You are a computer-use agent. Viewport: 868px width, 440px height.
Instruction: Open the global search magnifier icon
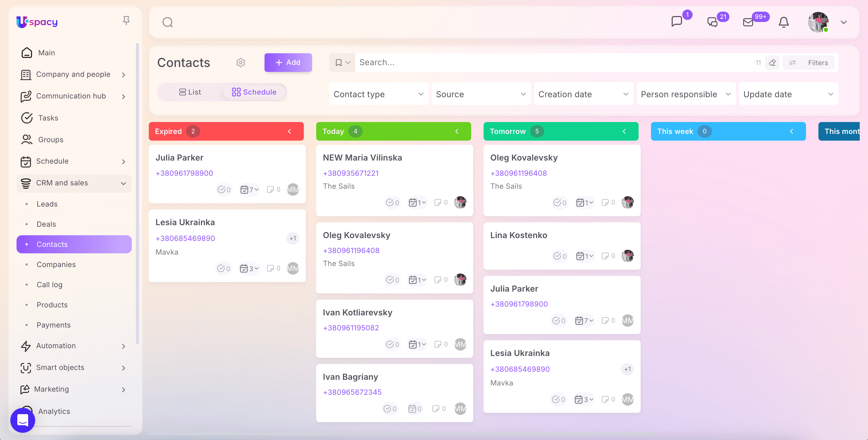click(x=167, y=22)
